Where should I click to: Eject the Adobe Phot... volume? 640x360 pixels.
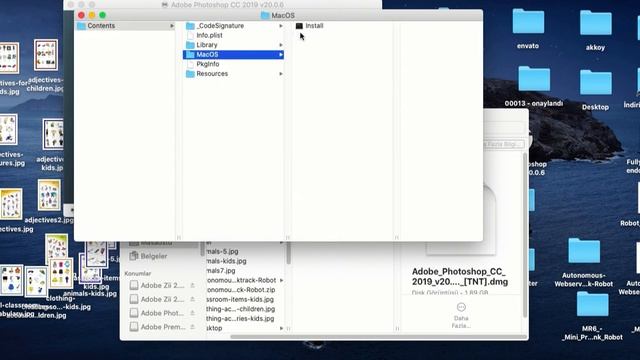tap(192, 313)
